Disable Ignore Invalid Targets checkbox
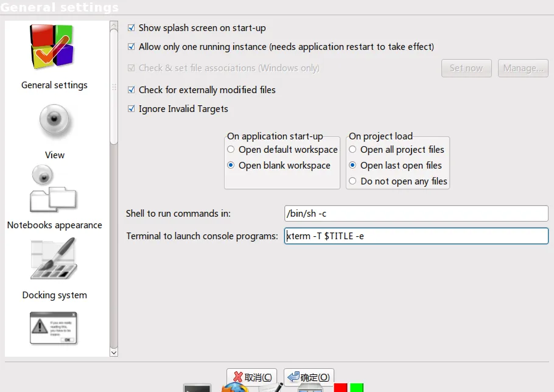The width and height of the screenshot is (554, 392). (x=131, y=109)
